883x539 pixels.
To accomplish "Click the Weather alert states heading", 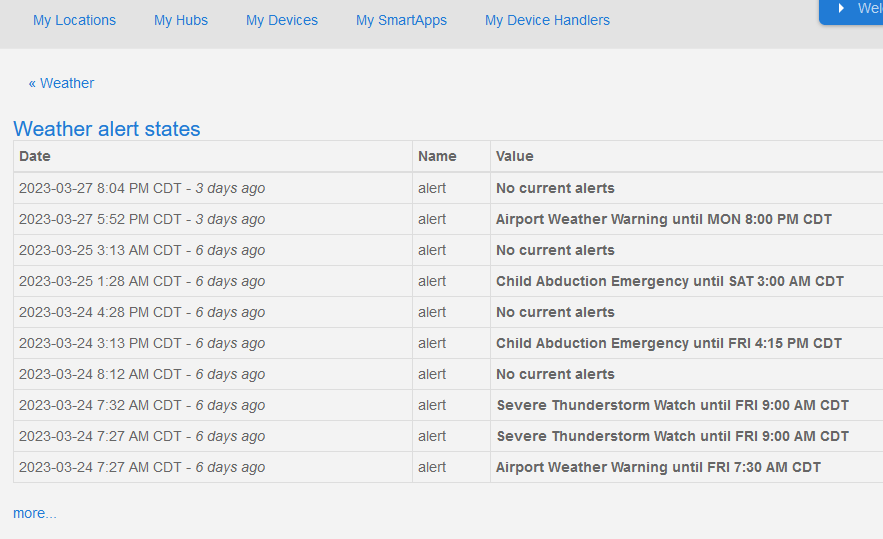I will click(107, 129).
